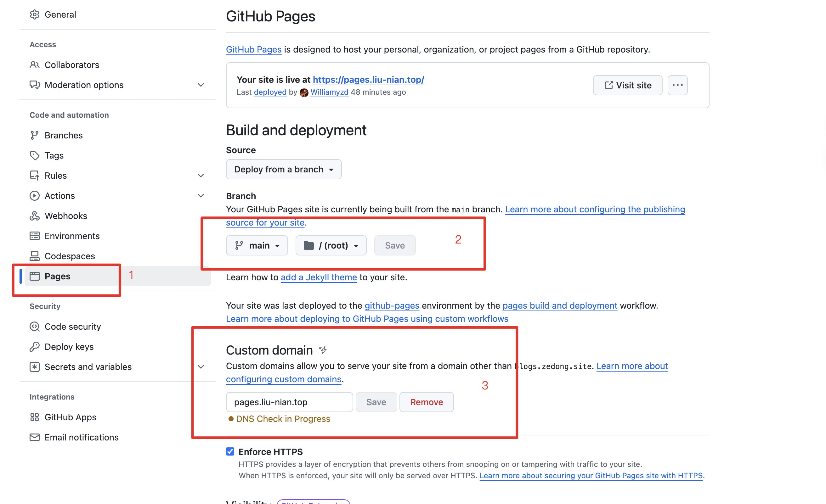Viewport: 826px width, 504px height.
Task: Open the Branches settings page
Action: pyautogui.click(x=64, y=135)
